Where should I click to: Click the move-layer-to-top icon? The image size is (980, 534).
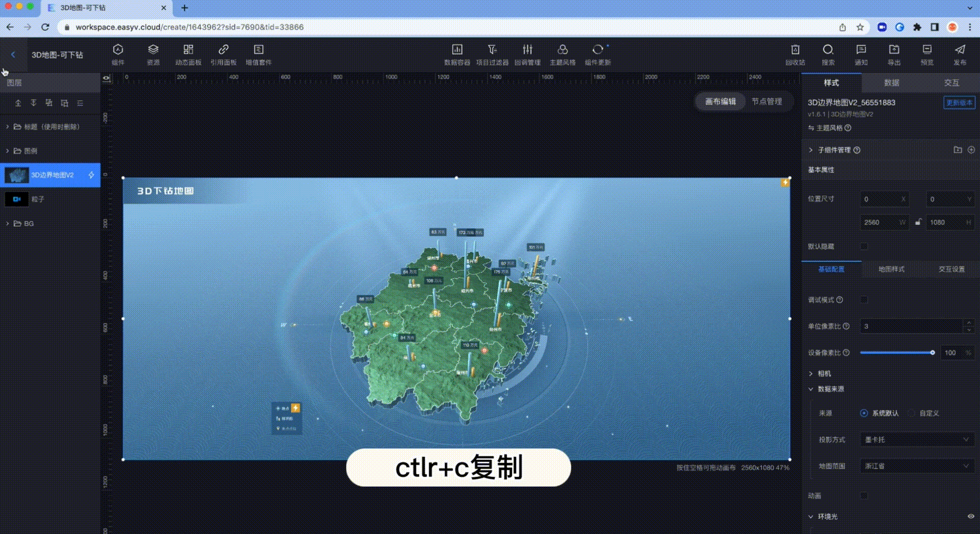(x=18, y=103)
